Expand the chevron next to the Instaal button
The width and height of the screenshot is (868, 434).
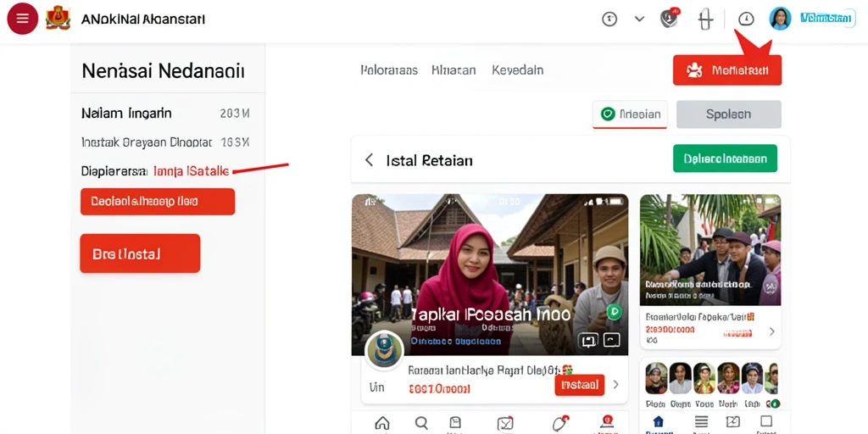[x=615, y=385]
